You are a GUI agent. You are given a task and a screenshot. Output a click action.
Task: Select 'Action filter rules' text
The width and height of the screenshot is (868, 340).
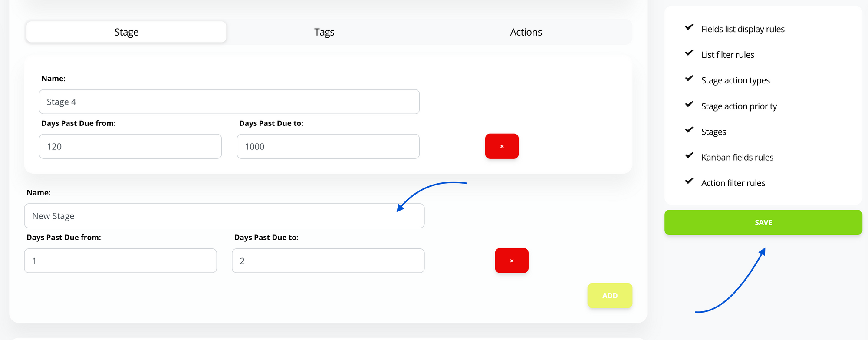click(x=733, y=183)
